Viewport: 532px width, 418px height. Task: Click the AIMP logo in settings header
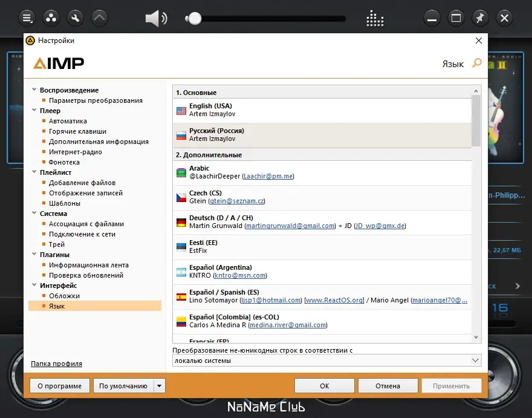click(x=59, y=63)
